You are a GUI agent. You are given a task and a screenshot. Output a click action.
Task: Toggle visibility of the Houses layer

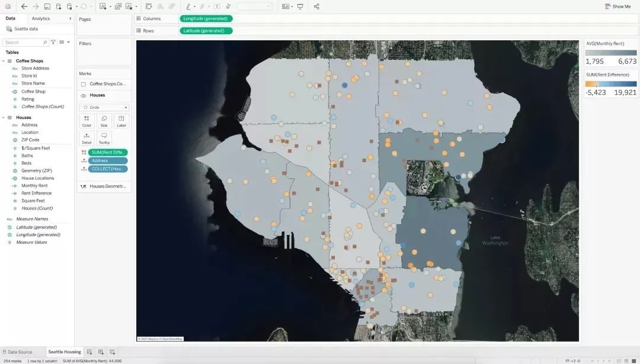[x=84, y=95]
